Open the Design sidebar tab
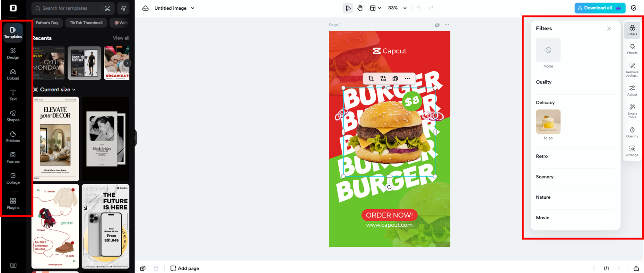644x273 pixels. (x=13, y=53)
